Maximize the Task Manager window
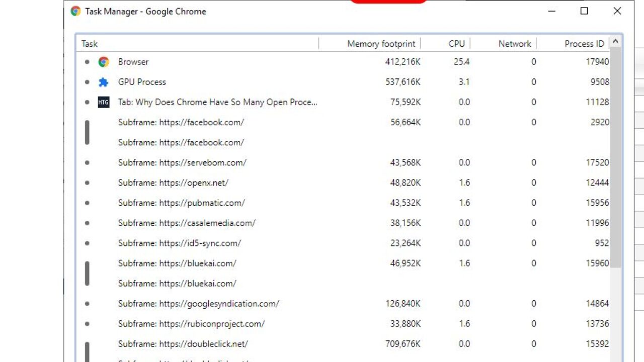Viewport: 644px width, 362px height. [x=584, y=11]
